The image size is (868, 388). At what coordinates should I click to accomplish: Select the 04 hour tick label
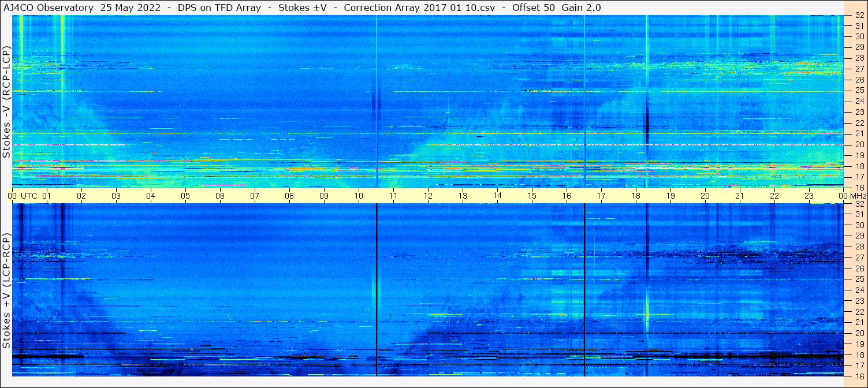point(151,196)
